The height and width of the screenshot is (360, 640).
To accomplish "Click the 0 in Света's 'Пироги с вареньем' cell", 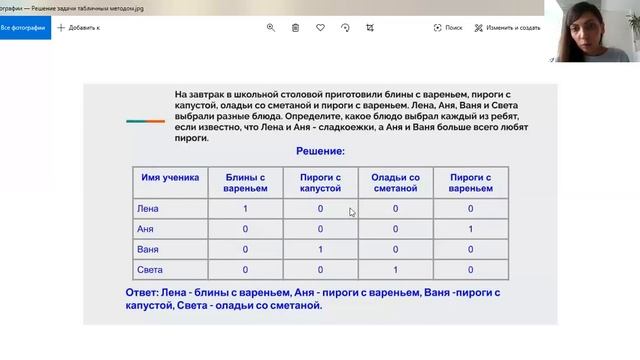I will [x=471, y=270].
